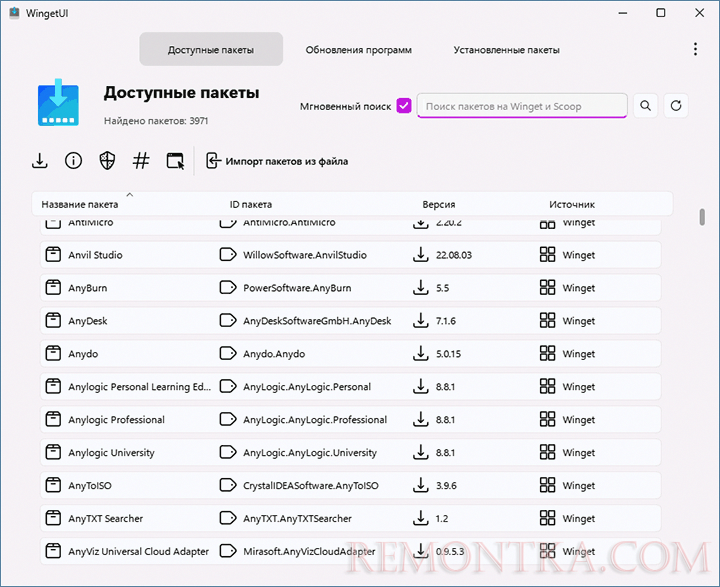The width and height of the screenshot is (720, 587).
Task: Click download icon beside version 5.0.15
Action: tap(421, 354)
